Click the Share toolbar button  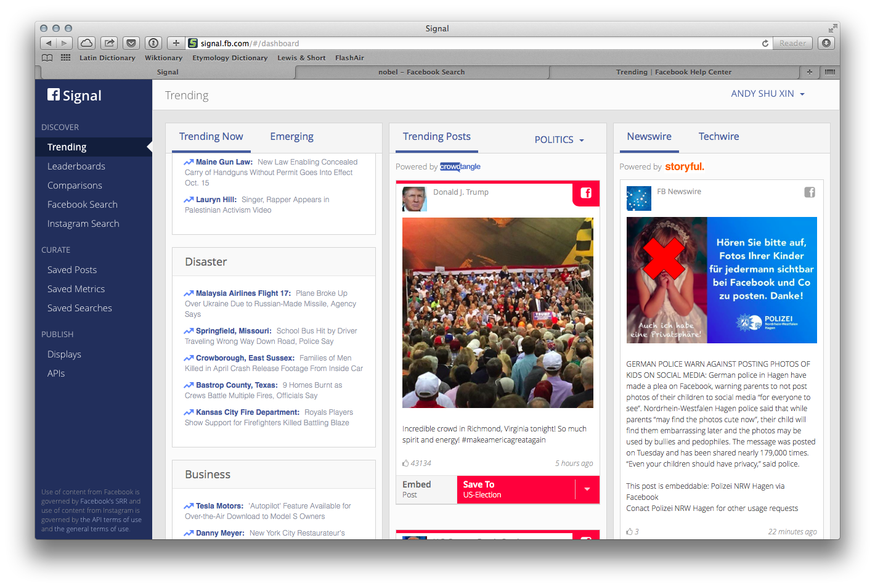pyautogui.click(x=109, y=43)
